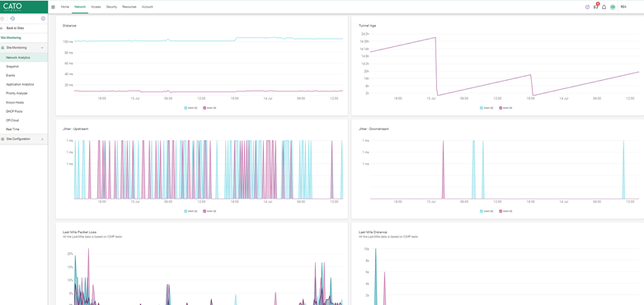Click the circular icon at the sidebar's right edge
The image size is (644, 305).
point(43,18)
